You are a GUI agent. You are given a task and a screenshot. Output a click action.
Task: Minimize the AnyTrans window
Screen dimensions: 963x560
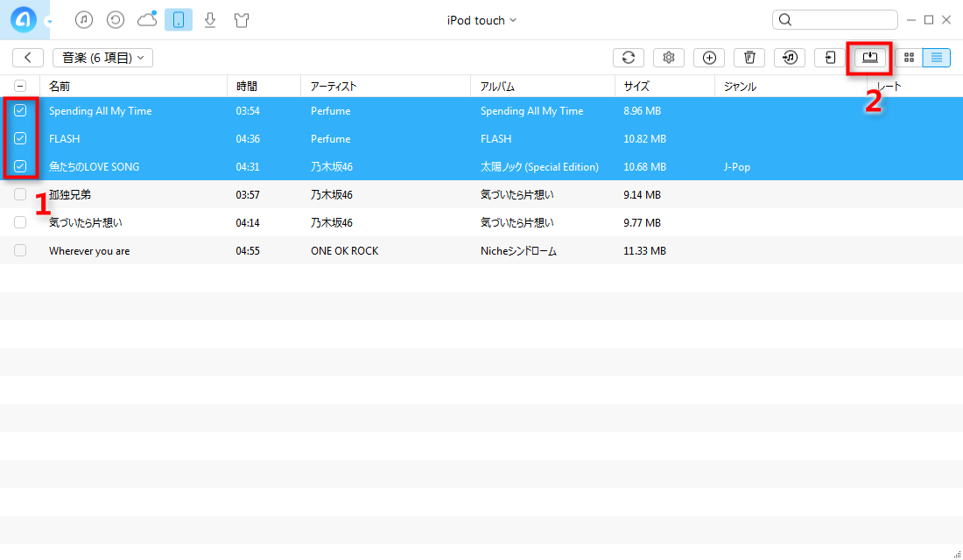911,20
